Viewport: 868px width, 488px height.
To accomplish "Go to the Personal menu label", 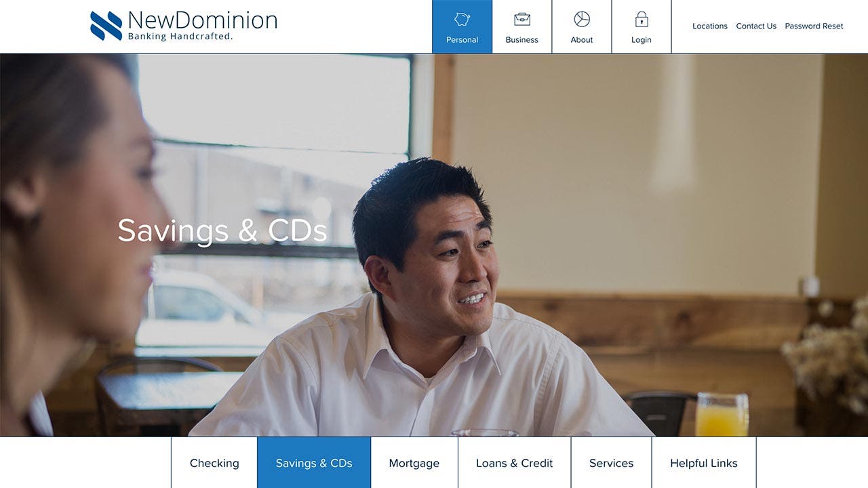I will 462,40.
